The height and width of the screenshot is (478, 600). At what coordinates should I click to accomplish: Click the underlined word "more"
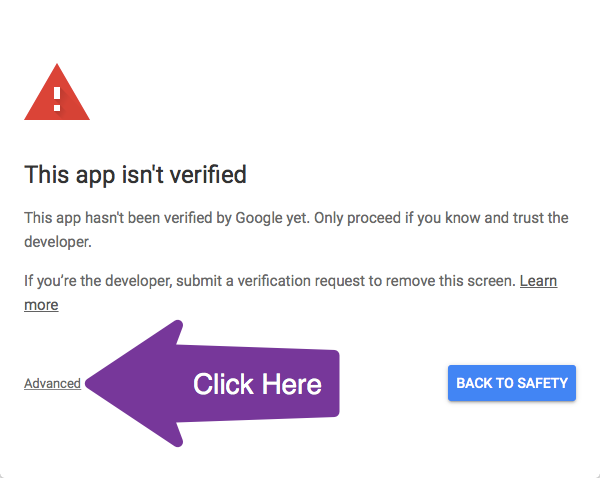pyautogui.click(x=41, y=305)
